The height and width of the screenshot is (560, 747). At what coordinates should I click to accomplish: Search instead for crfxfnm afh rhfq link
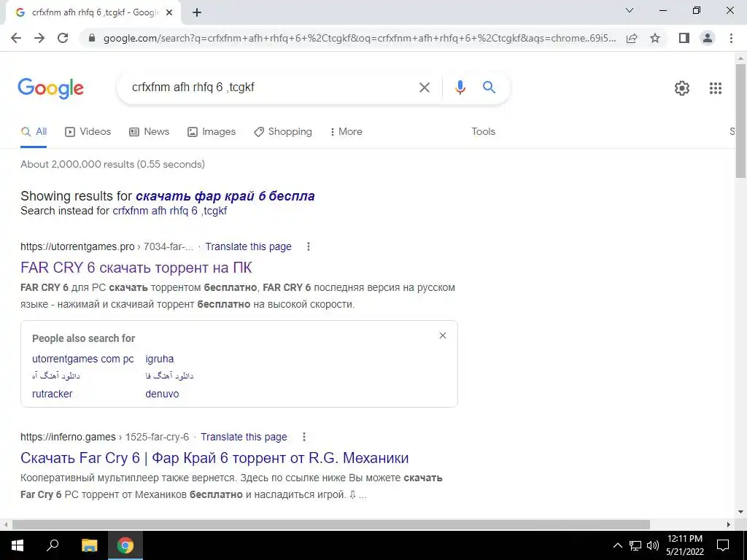(x=169, y=211)
